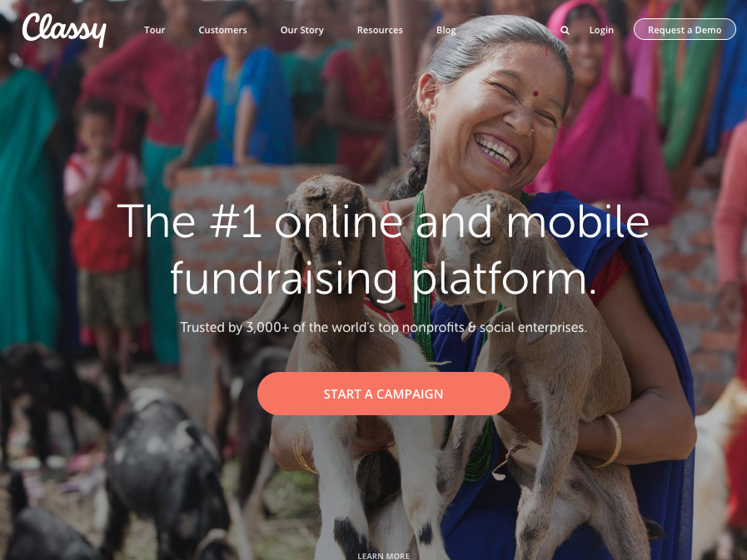The image size is (747, 560).
Task: Click the Classy logo
Action: pyautogui.click(x=64, y=29)
